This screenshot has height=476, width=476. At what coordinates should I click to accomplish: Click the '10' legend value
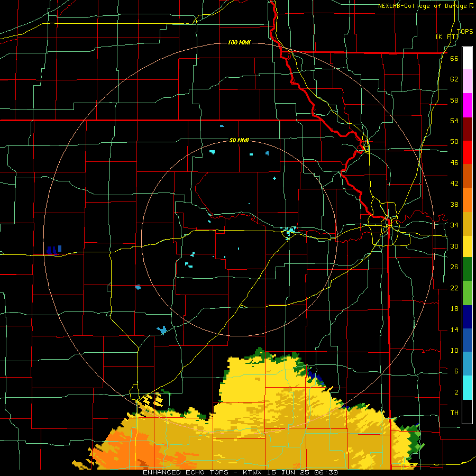(454, 350)
